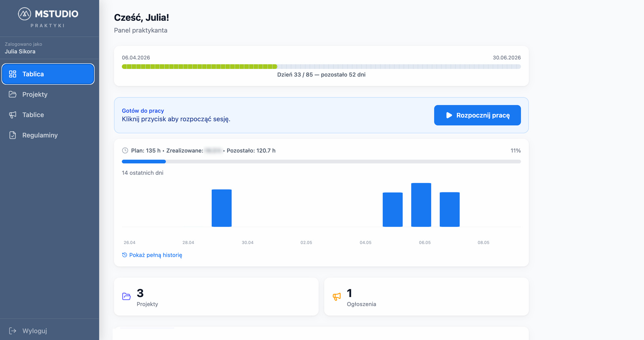Screen dimensions: 644x340
Task: Open the Pokaż pełną historię link
Action: coord(156,255)
